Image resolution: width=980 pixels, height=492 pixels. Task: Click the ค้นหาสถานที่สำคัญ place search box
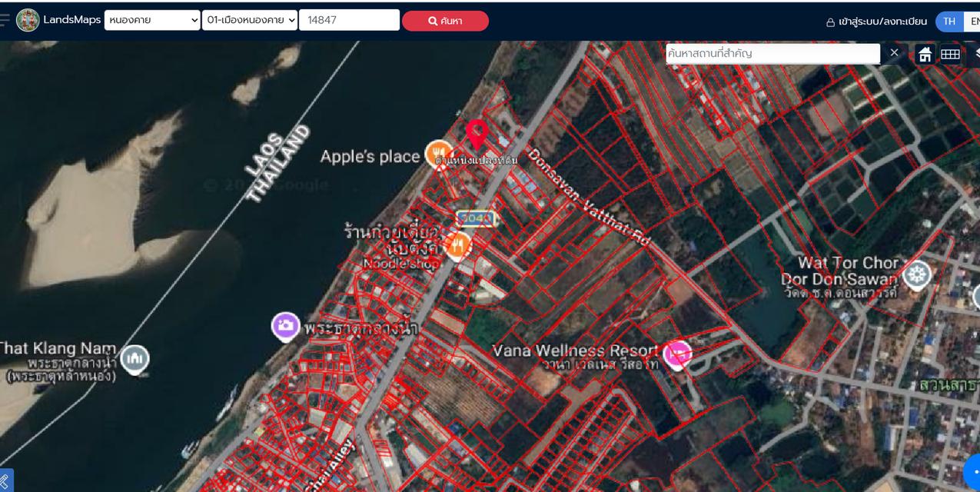(x=772, y=53)
